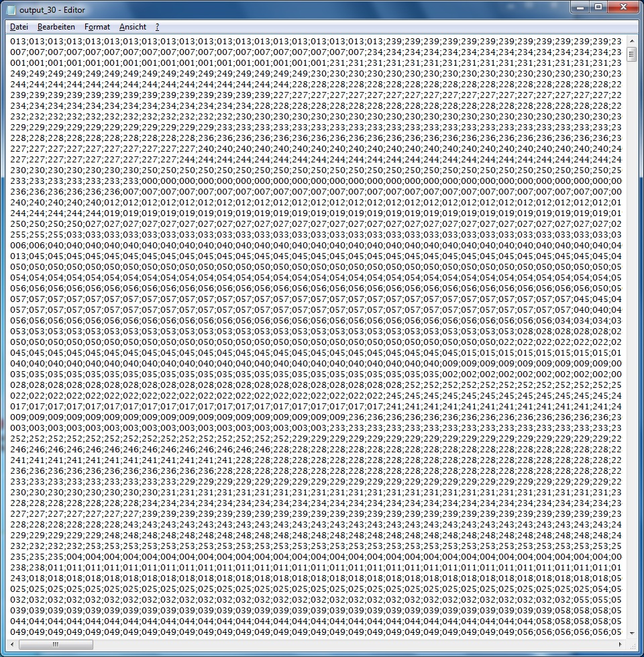Click vertical scrollbar up arrow
This screenshot has height=657, width=644.
631,42
